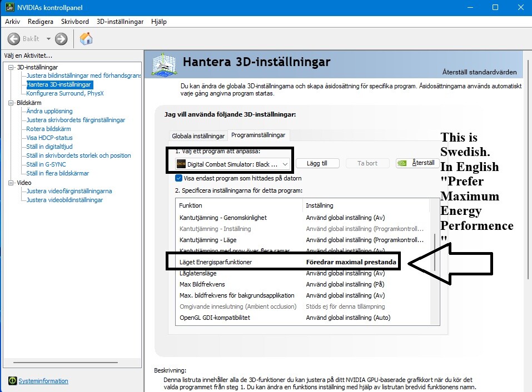532x392 pixels.
Task: Click the NVIDIA title bar app icon
Action: click(10, 7)
